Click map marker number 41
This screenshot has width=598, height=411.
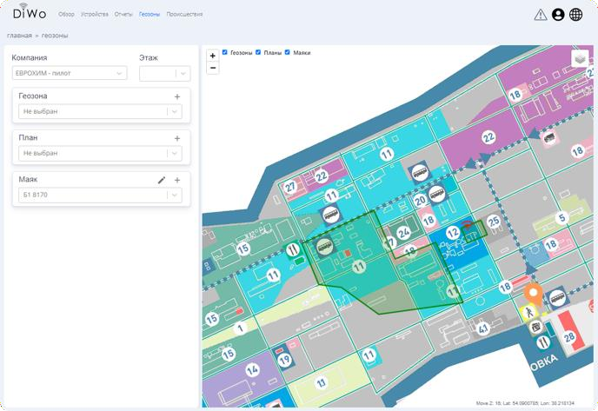[483, 329]
